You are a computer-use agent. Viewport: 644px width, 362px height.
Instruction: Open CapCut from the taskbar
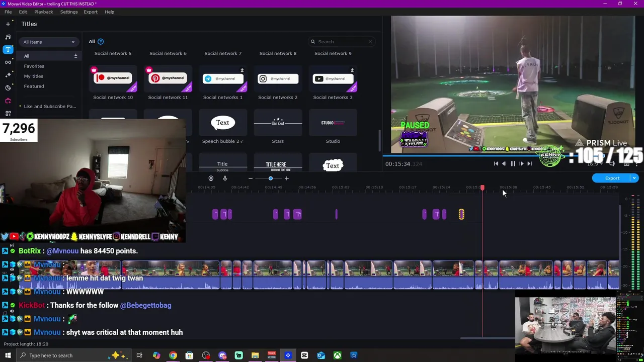click(x=304, y=355)
